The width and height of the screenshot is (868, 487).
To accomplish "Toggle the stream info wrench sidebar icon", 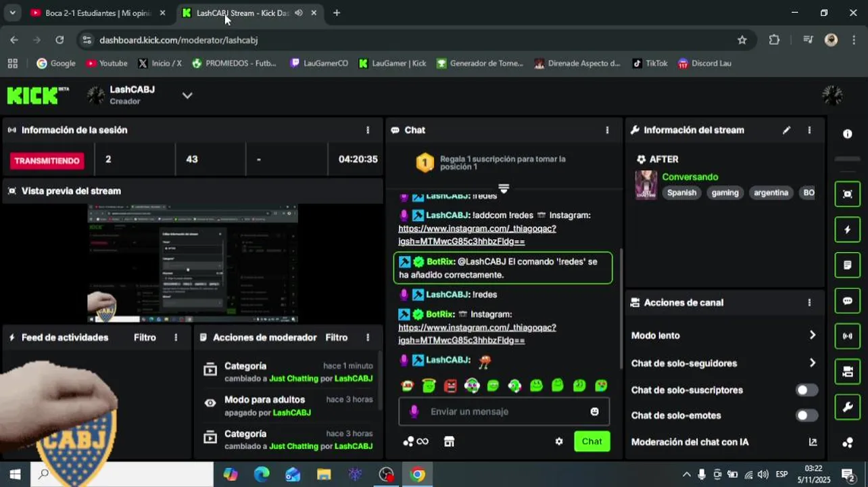I will (x=848, y=407).
